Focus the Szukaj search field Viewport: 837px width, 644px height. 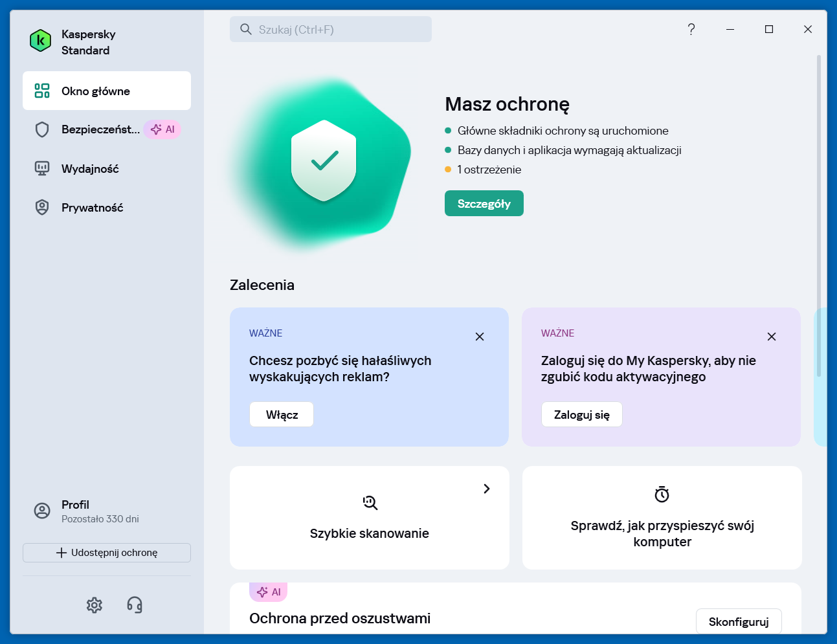pos(331,29)
